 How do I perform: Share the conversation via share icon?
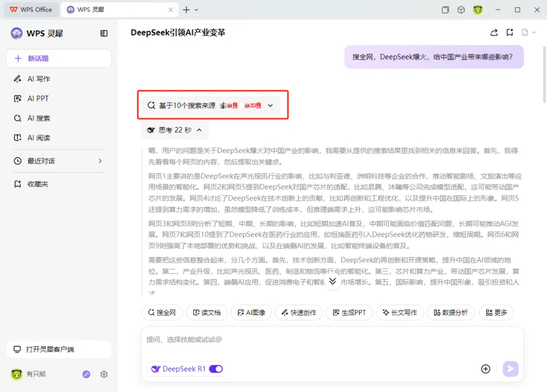tap(494, 33)
